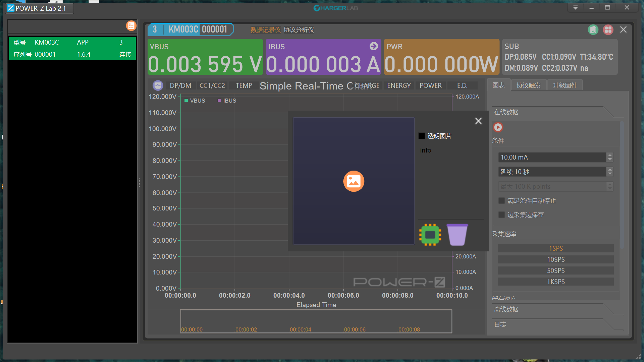Image resolution: width=644 pixels, height=362 pixels.
Task: Select the 10SPS sampling rate
Action: [x=556, y=259]
